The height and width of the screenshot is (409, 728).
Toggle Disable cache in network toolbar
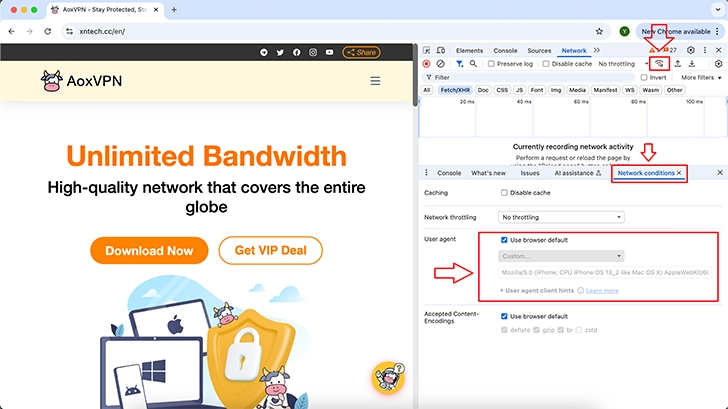pos(546,64)
